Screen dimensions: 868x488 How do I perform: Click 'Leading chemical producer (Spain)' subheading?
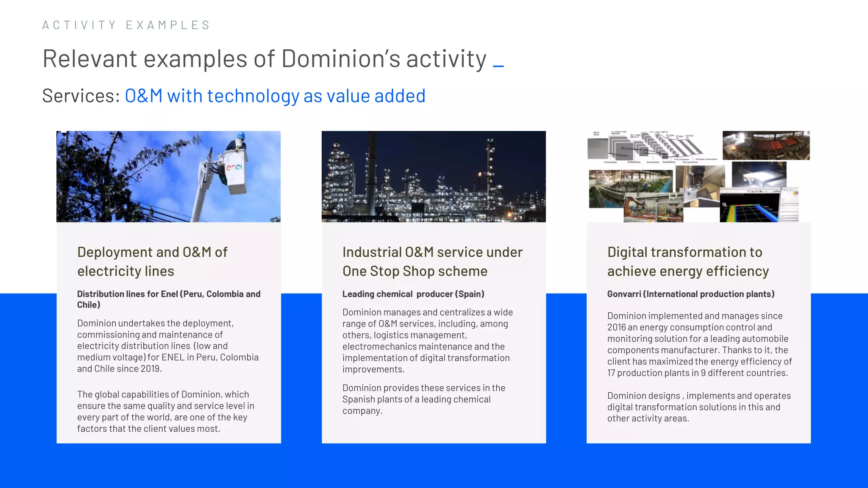tap(413, 294)
